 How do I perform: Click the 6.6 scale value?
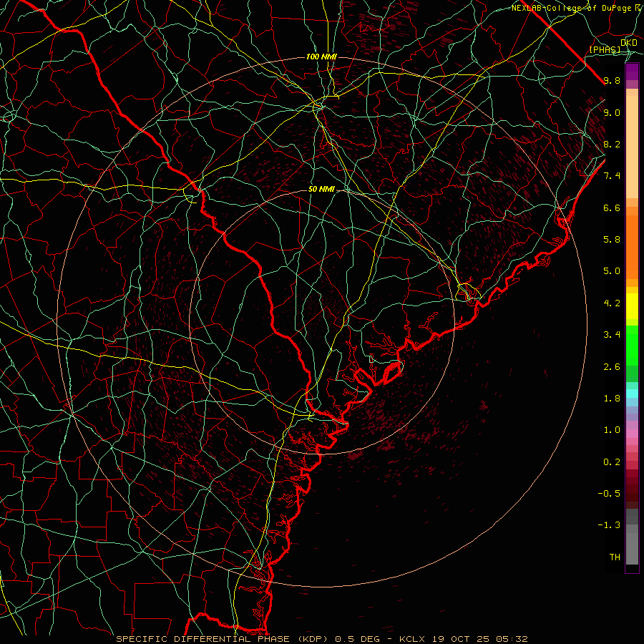click(x=612, y=208)
